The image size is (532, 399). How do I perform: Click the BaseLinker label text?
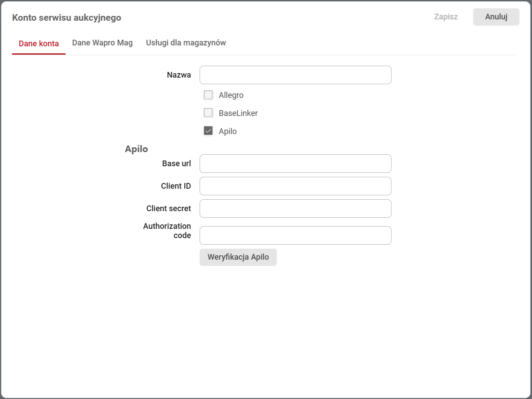(238, 113)
